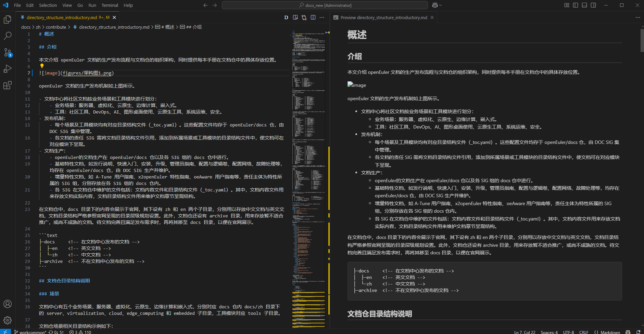Open Source Control view with 9 changes

pos(8,52)
